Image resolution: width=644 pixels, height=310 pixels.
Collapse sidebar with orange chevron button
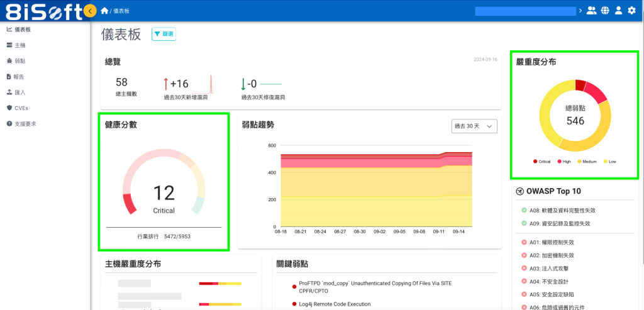tap(90, 11)
